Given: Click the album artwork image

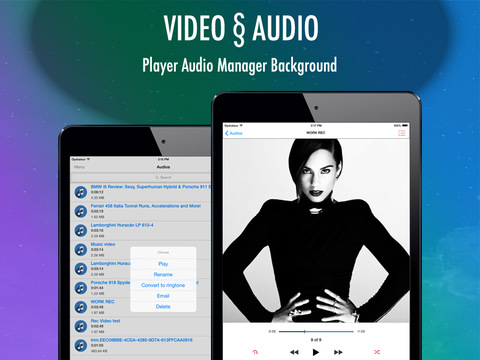Looking at the screenshot, I should tap(316, 231).
